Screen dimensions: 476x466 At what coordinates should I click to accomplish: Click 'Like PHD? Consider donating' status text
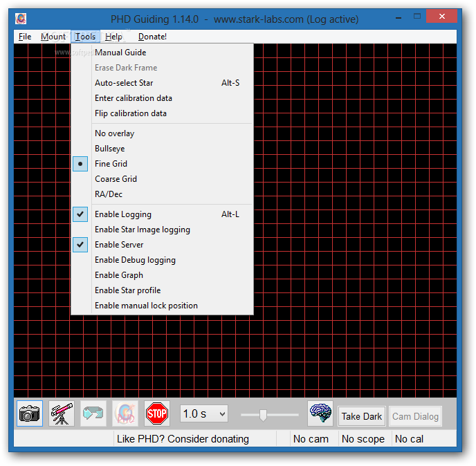click(x=183, y=439)
